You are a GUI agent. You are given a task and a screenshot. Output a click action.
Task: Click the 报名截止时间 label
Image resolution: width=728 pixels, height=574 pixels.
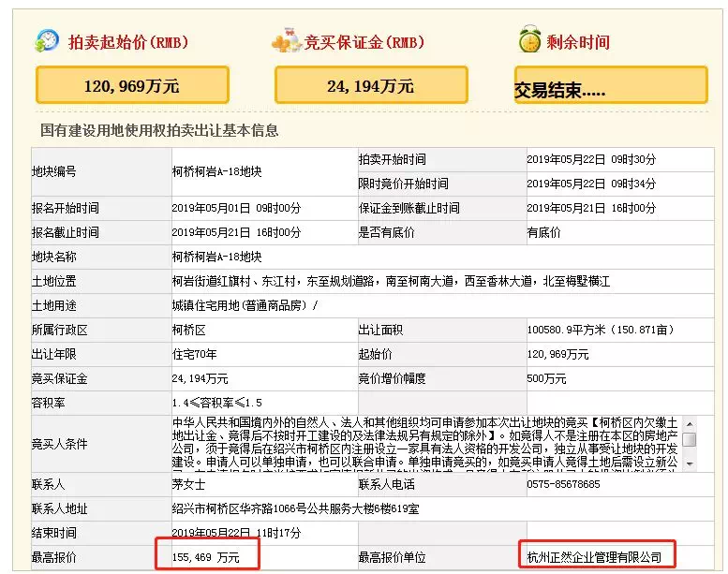pos(65,232)
